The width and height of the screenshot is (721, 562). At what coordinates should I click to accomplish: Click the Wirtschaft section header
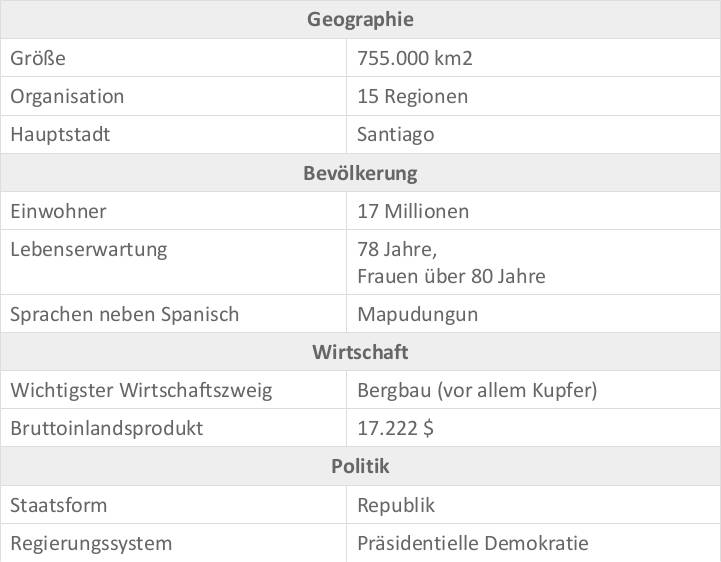pyautogui.click(x=360, y=352)
